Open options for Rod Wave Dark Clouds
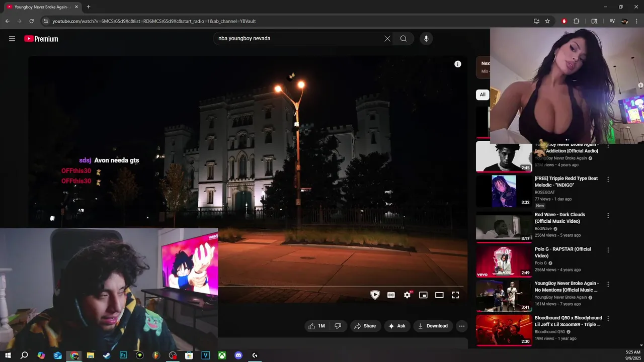Viewport: 644px width, 362px height. click(608, 216)
